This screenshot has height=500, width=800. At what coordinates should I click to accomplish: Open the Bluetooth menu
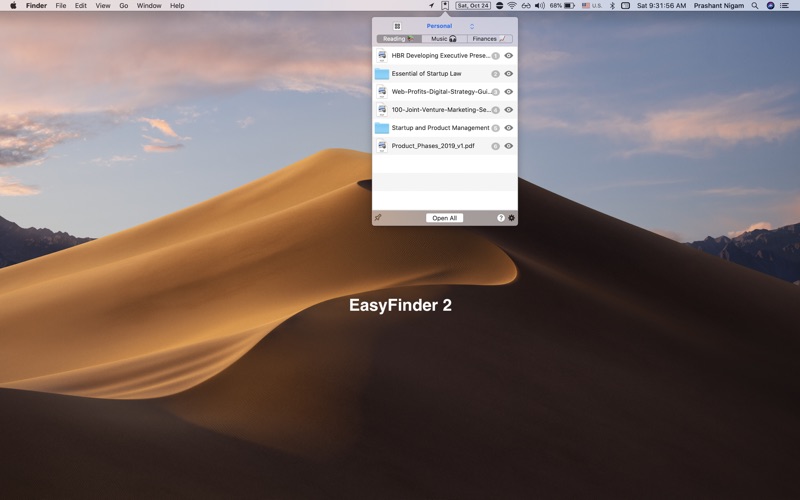coord(612,6)
